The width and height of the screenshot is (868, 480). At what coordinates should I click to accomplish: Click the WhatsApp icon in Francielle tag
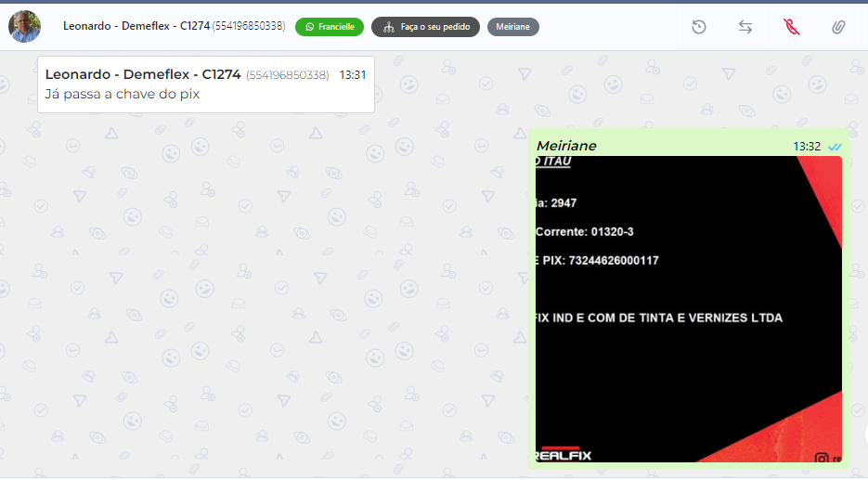pyautogui.click(x=310, y=27)
